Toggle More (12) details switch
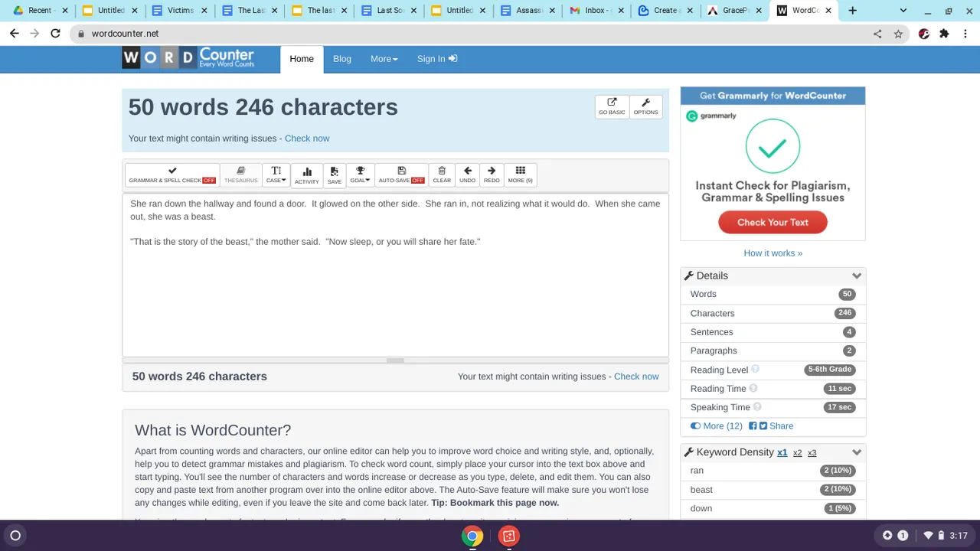This screenshot has width=980, height=551. (x=717, y=426)
